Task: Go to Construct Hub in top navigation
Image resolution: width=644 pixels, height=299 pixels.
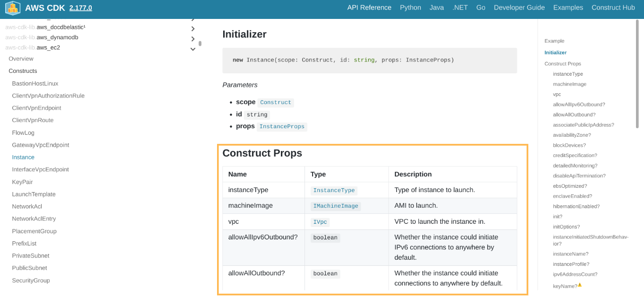Action: (613, 8)
